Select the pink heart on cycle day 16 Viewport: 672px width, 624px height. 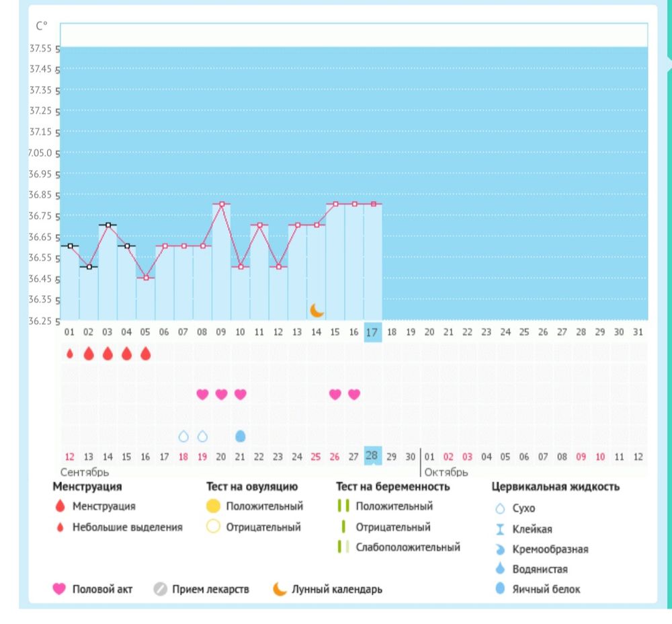[354, 394]
